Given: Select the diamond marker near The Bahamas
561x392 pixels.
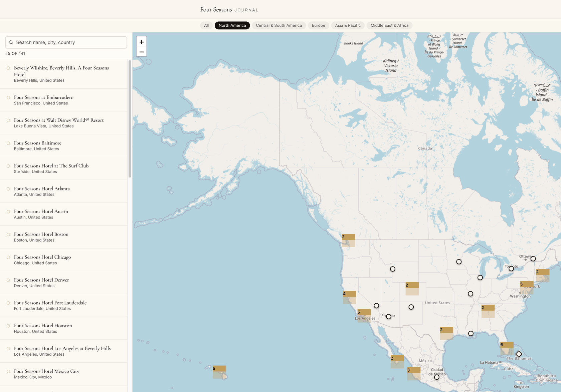Looking at the screenshot, I should click(519, 354).
